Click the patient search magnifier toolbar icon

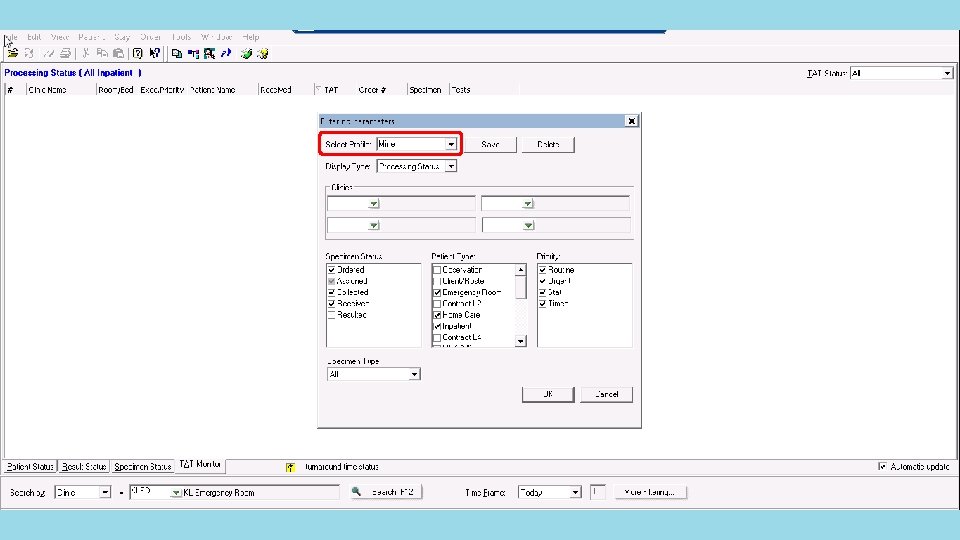pyautogui.click(x=209, y=53)
